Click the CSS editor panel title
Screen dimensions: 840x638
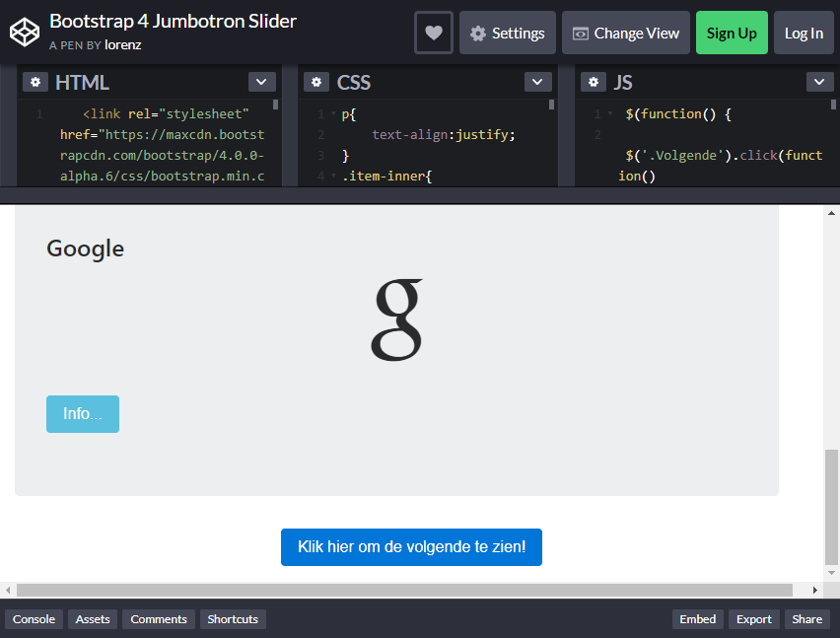[354, 83]
